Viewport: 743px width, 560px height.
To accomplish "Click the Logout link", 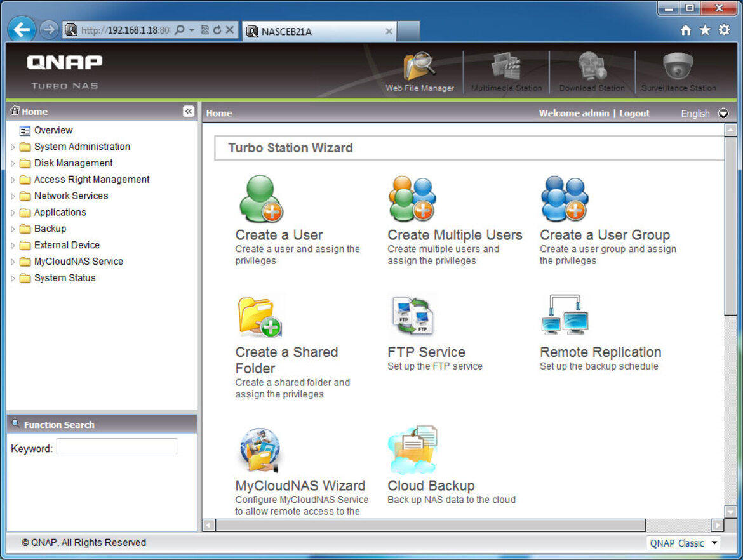I will (x=634, y=113).
